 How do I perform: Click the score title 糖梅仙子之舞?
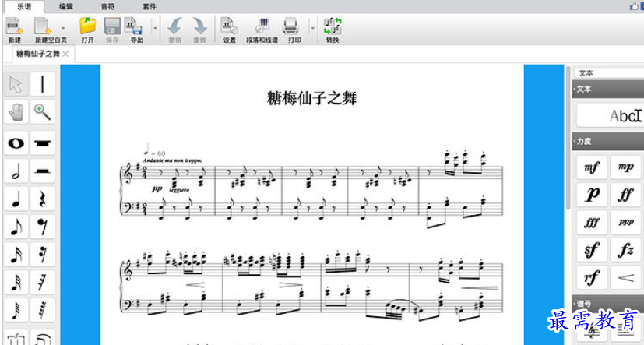(x=312, y=99)
